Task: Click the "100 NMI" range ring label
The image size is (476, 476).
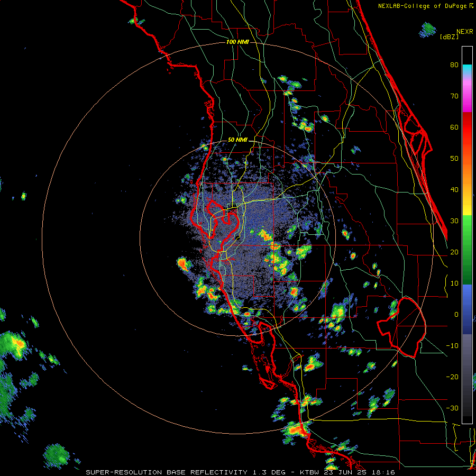Action: pyautogui.click(x=237, y=42)
